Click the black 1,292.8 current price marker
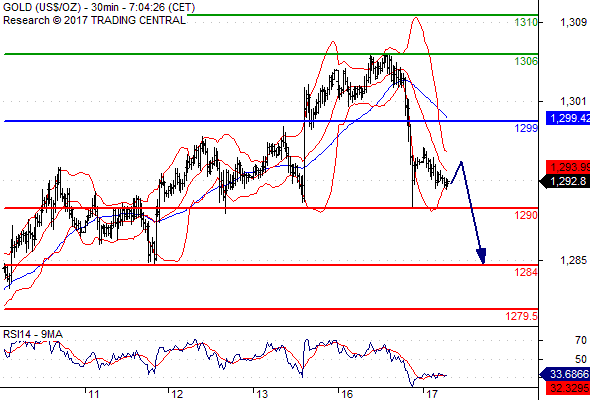This screenshot has width=590, height=400. pos(565,181)
